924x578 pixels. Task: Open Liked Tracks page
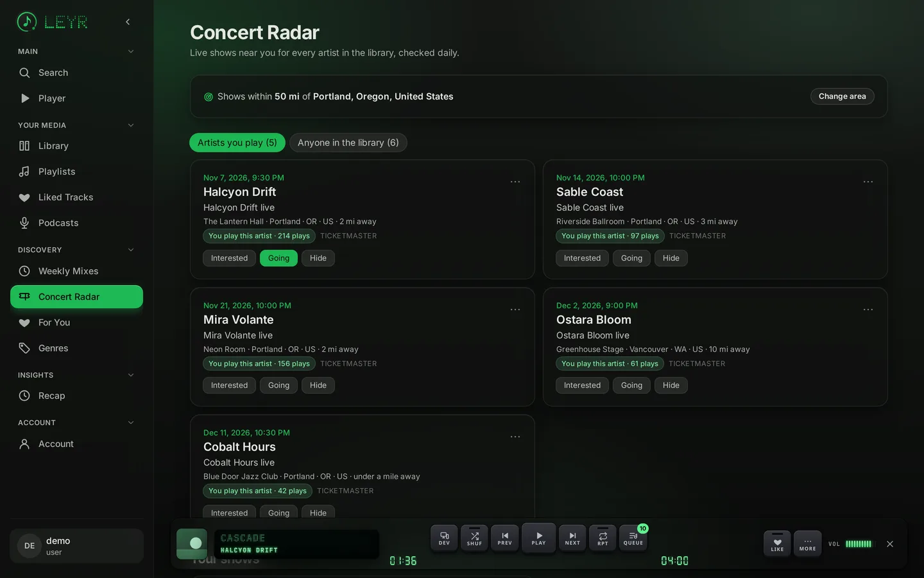click(76, 197)
